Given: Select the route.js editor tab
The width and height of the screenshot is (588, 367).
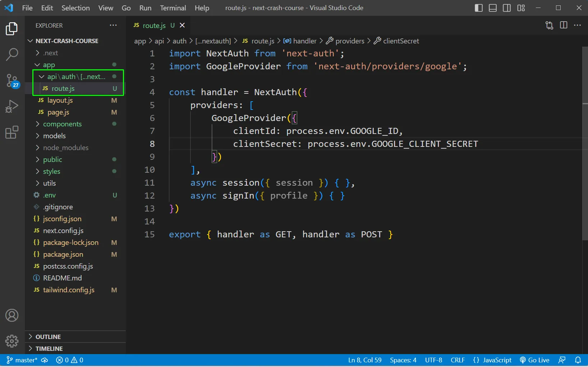Looking at the screenshot, I should pyautogui.click(x=158, y=25).
